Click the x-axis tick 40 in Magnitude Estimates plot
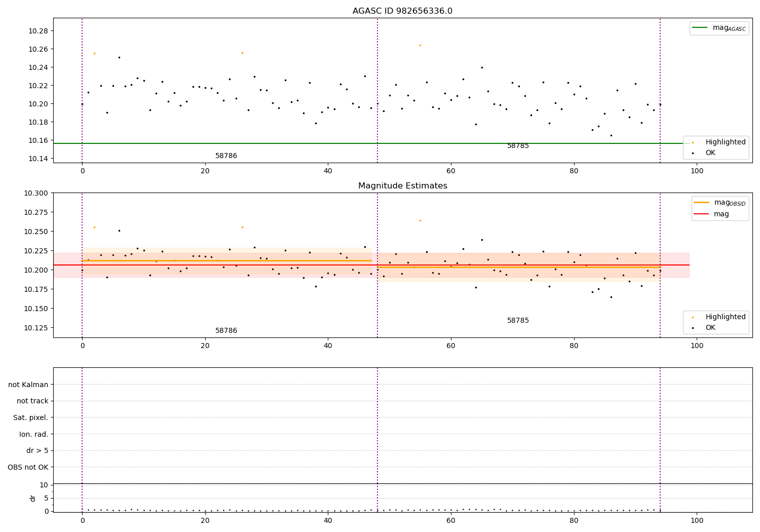Screen dimensions: 760x532 pyautogui.click(x=328, y=346)
